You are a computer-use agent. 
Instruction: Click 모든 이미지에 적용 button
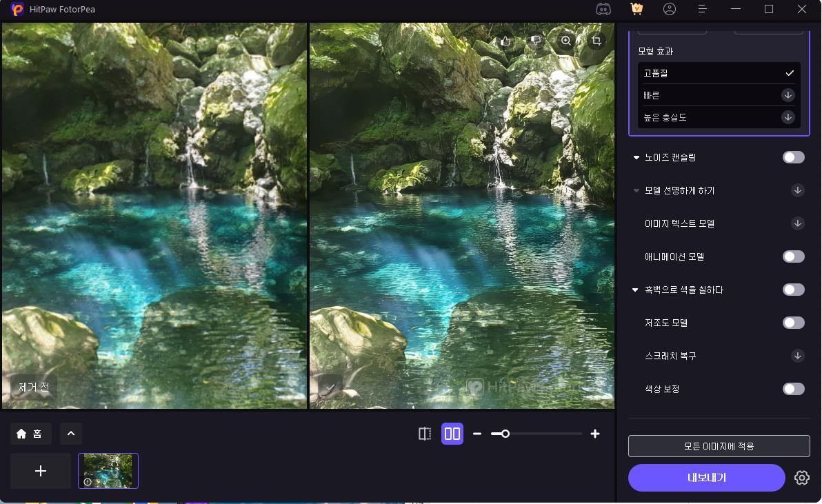719,446
